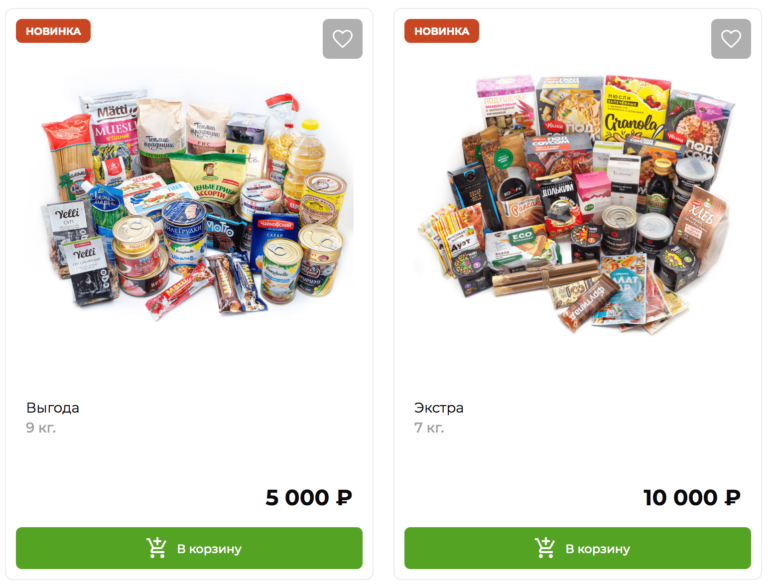Open the Экстра product image
The width and height of the screenshot is (768, 586).
(576, 203)
